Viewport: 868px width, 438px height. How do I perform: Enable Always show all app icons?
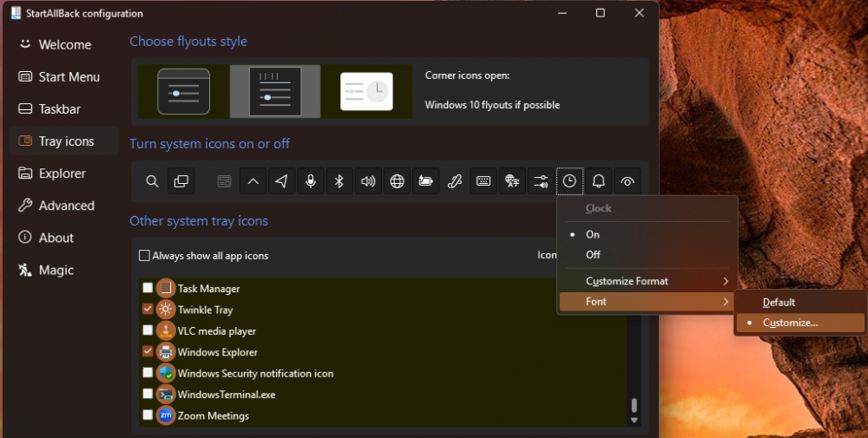(x=144, y=256)
